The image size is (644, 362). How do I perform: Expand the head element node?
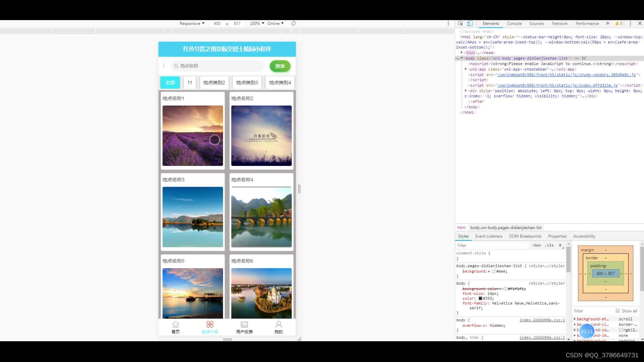pyautogui.click(x=462, y=53)
